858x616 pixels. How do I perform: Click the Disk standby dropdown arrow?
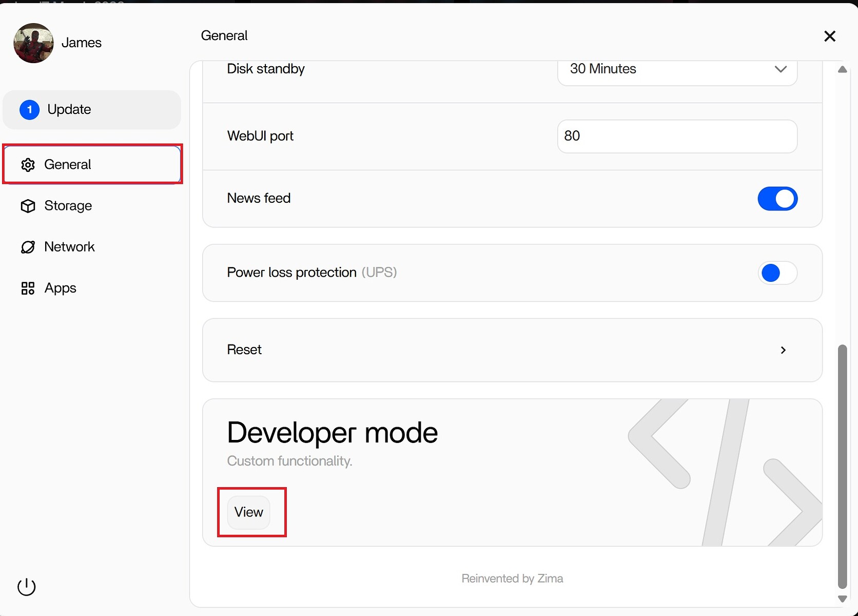[x=781, y=69]
